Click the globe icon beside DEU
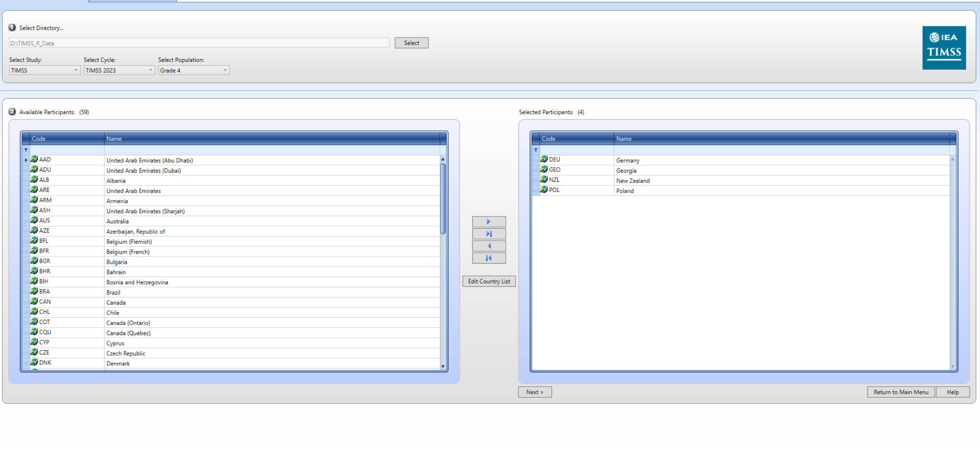 [544, 159]
